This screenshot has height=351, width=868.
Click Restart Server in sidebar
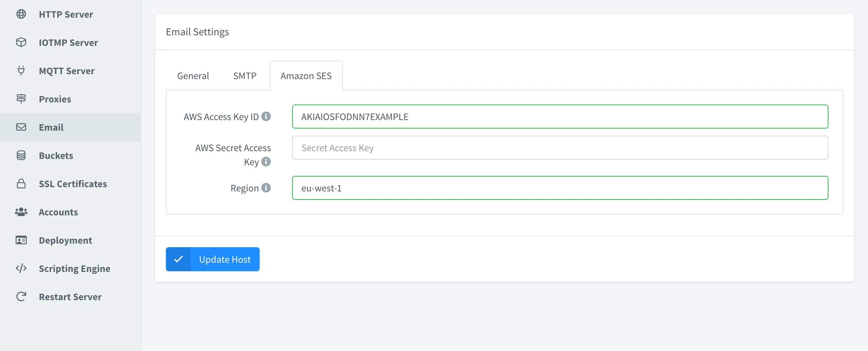(x=71, y=297)
